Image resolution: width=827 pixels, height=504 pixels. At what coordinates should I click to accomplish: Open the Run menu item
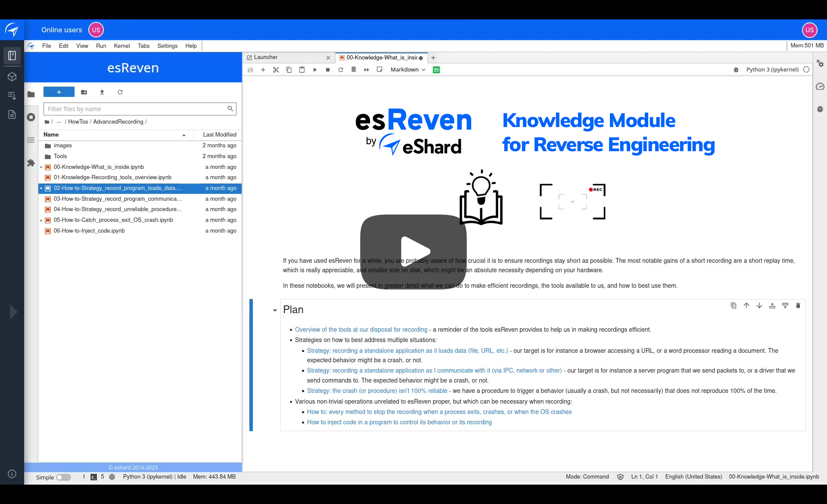101,46
